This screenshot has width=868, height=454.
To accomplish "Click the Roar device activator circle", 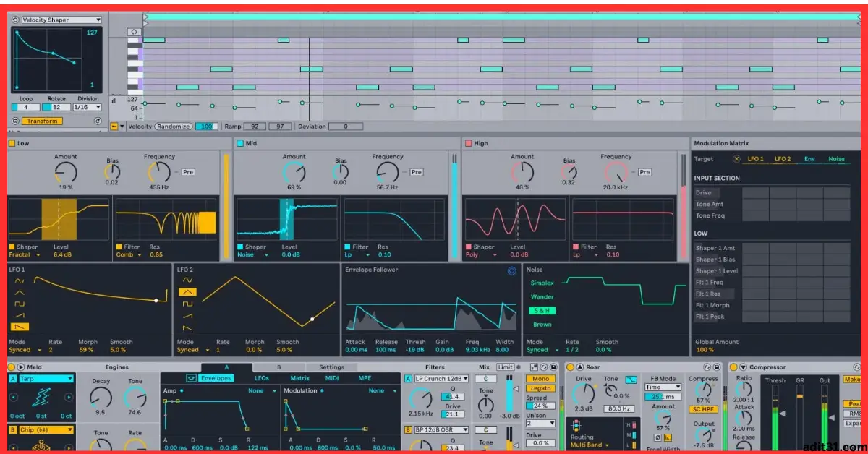I will [x=570, y=367].
